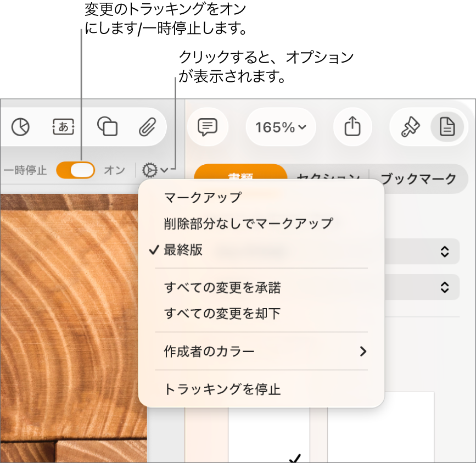Expand the 作成者のカラー submenu
This screenshot has width=476, height=463.
coord(261,352)
